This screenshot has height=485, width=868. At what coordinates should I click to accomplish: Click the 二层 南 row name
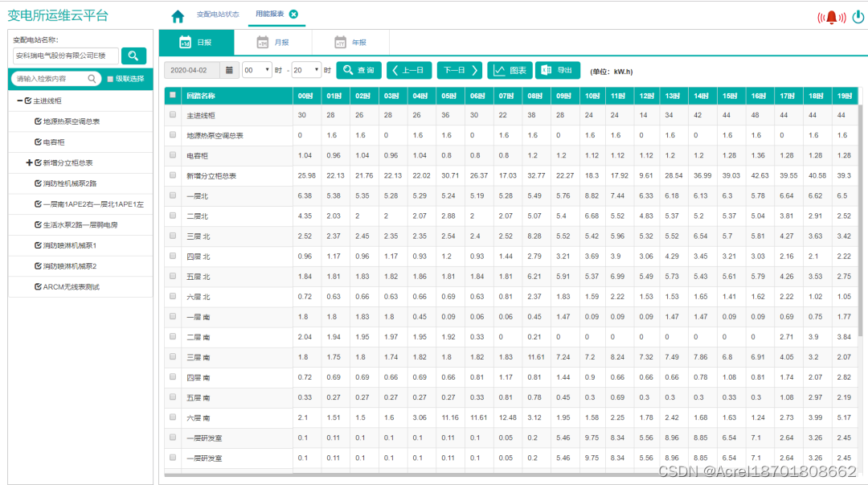tap(199, 337)
